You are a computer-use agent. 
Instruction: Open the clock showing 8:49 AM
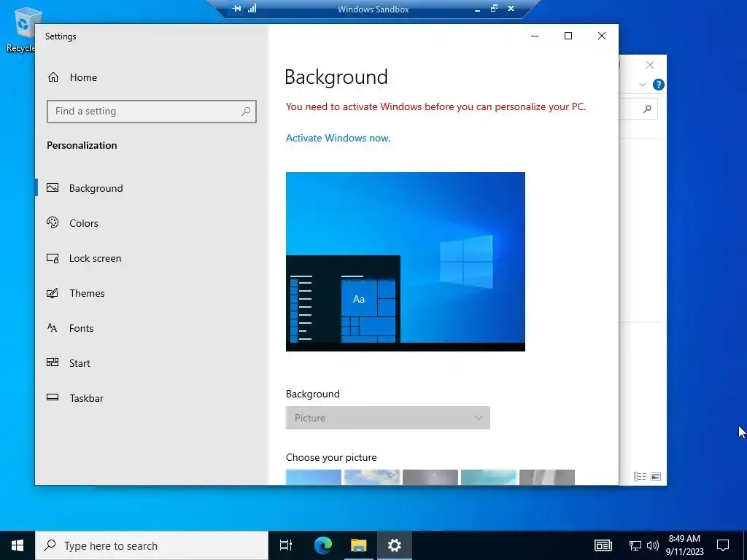pos(684,545)
